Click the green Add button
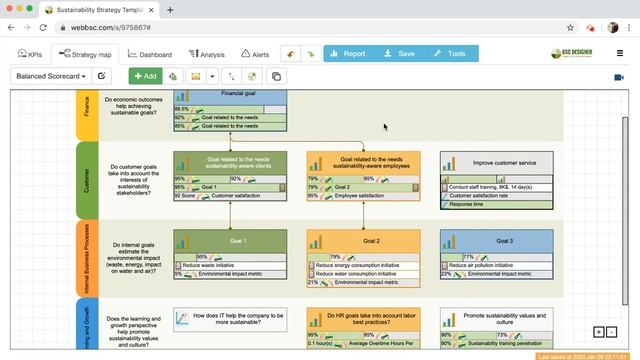The width and height of the screenshot is (640, 360). tap(145, 76)
